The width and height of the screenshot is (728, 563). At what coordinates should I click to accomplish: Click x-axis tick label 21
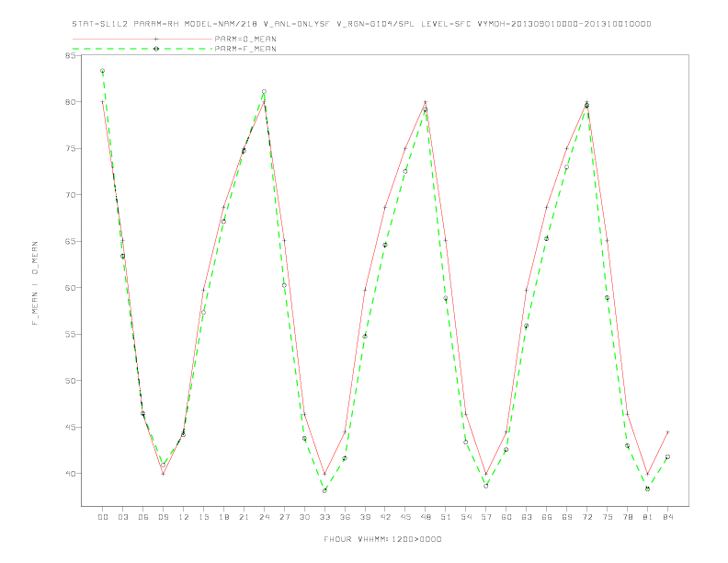[x=244, y=517]
